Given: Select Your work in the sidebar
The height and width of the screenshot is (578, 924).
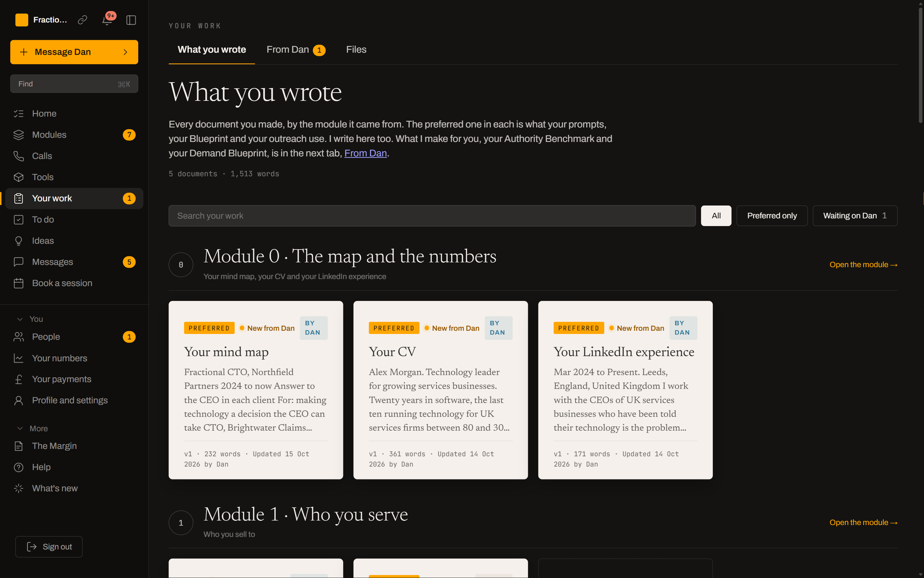Looking at the screenshot, I should pos(74,198).
